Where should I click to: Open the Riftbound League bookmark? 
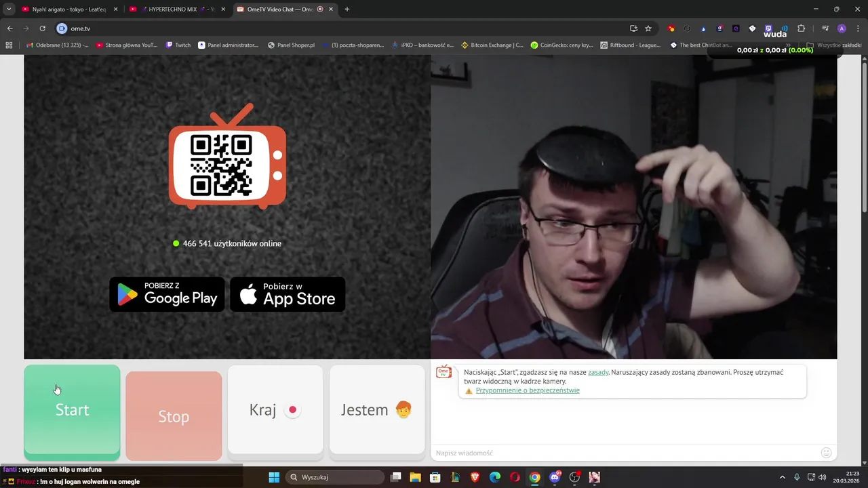pos(631,45)
